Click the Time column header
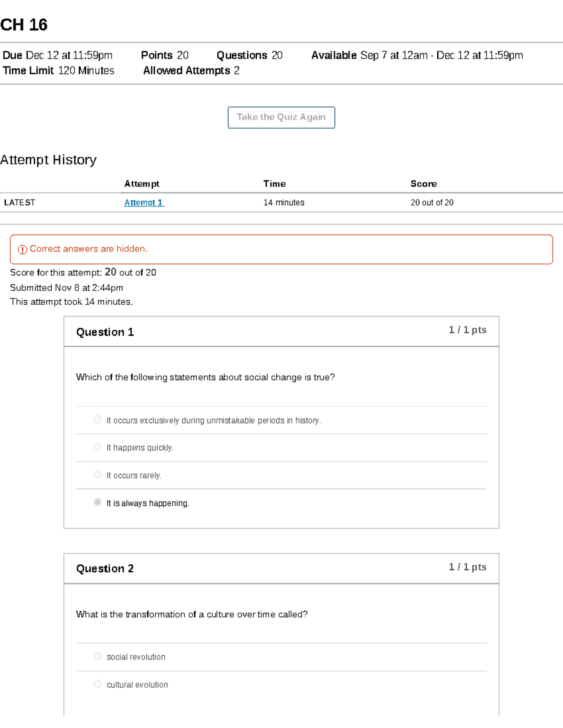The image size is (563, 728). (x=274, y=184)
